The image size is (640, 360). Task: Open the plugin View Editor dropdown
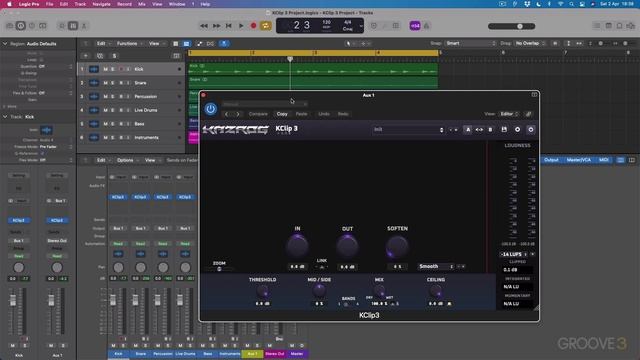pos(509,114)
